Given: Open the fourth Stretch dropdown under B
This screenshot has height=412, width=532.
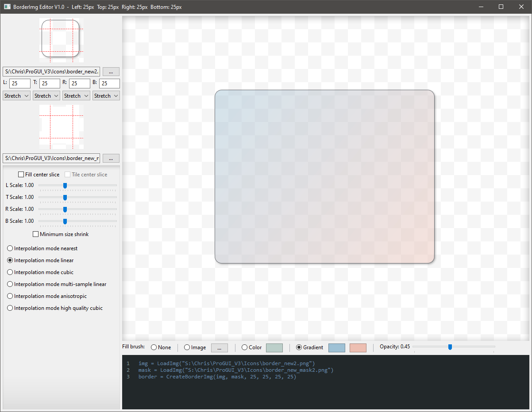Looking at the screenshot, I should point(106,95).
